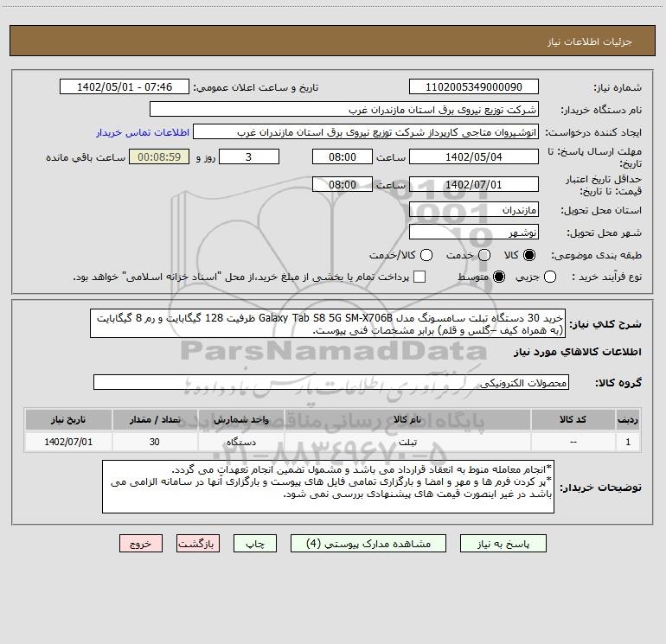666x644 pixels.
Task: Select the تبلت row in goods table
Action: click(x=333, y=442)
